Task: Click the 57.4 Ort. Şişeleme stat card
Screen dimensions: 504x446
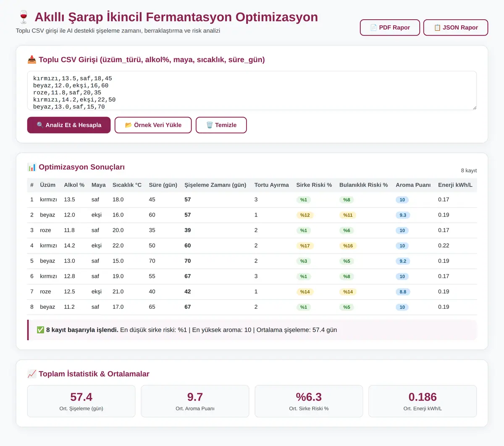Action: (81, 401)
